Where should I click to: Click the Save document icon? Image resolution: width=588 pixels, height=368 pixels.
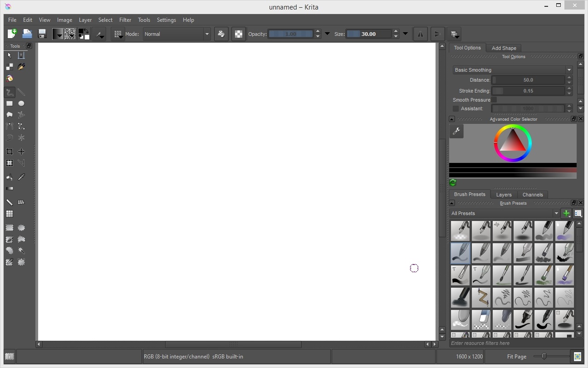(x=42, y=34)
